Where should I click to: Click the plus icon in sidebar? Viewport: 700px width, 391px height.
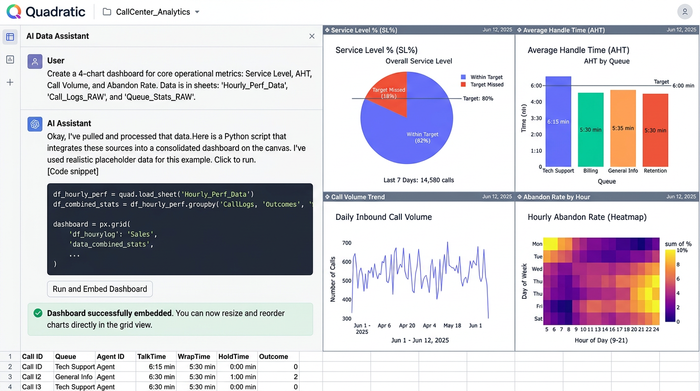[x=10, y=82]
